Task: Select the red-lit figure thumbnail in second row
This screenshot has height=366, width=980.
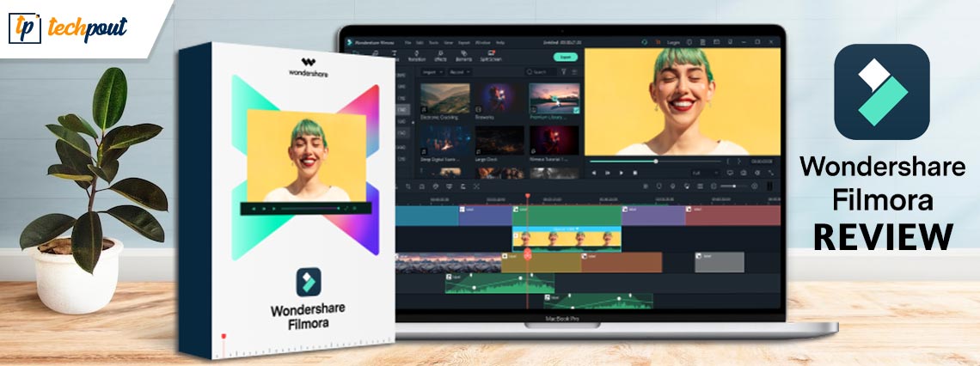Action: tap(554, 140)
